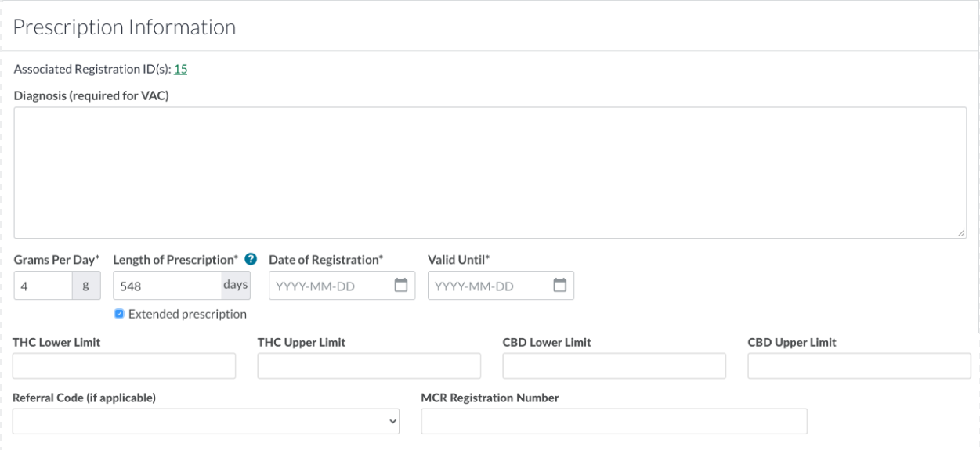The image size is (980, 450).
Task: Click the THC Upper Limit field
Action: (x=369, y=366)
